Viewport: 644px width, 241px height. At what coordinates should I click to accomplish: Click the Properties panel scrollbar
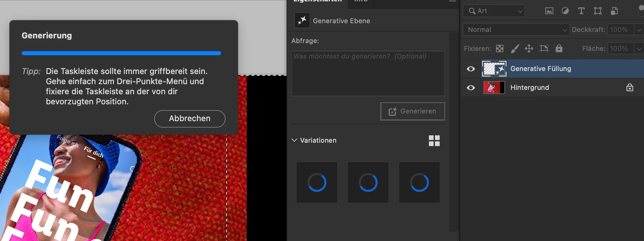click(x=454, y=131)
